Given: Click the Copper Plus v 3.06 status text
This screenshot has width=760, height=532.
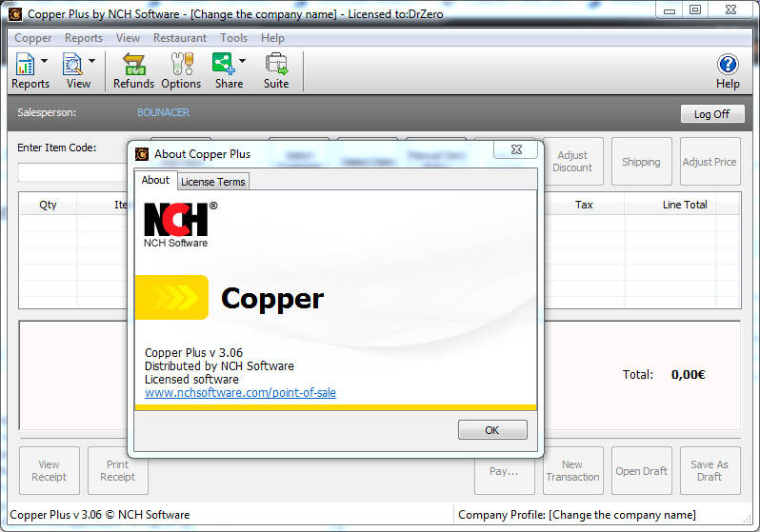Looking at the screenshot, I should pyautogui.click(x=99, y=515).
